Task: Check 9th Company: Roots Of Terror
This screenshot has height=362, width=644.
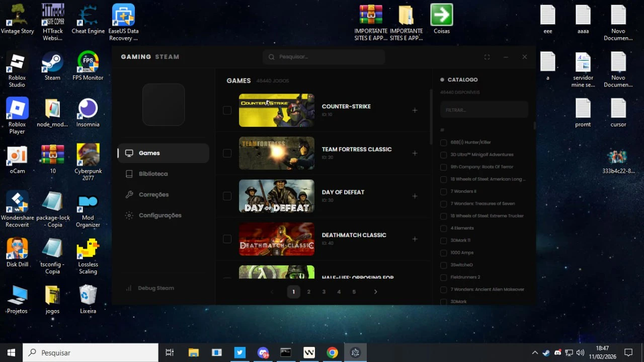Action: (x=443, y=167)
